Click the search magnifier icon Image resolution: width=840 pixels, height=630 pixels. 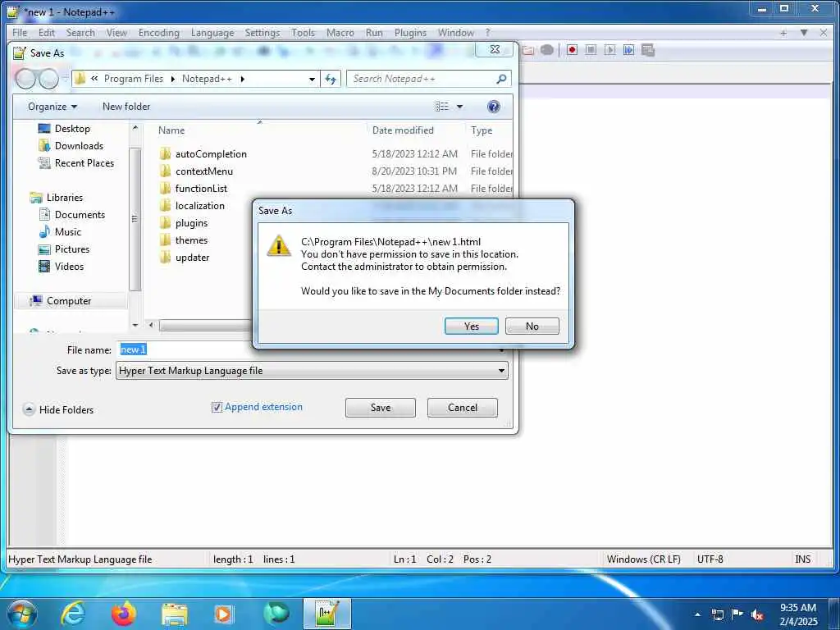(501, 79)
